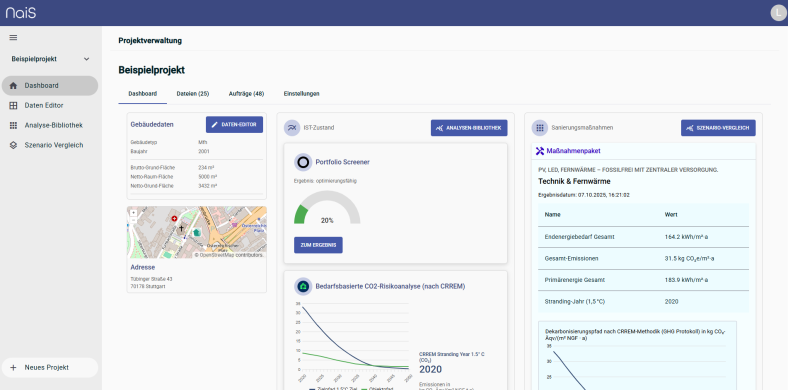The width and height of the screenshot is (788, 390).
Task: Click the IST-Zustand chart icon
Action: tap(291, 128)
